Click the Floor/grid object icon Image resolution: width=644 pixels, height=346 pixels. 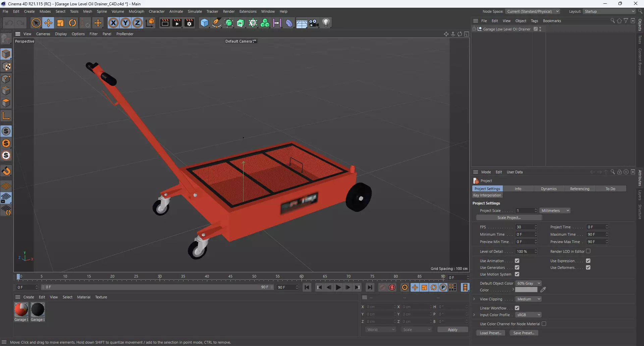[x=302, y=23]
